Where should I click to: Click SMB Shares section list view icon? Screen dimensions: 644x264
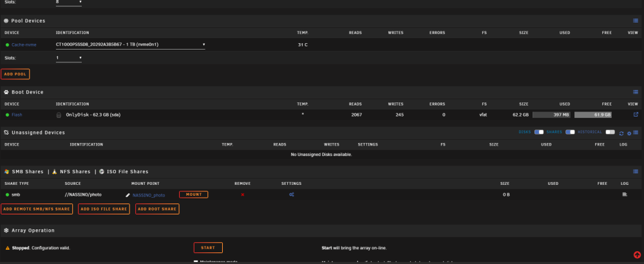pos(636,171)
